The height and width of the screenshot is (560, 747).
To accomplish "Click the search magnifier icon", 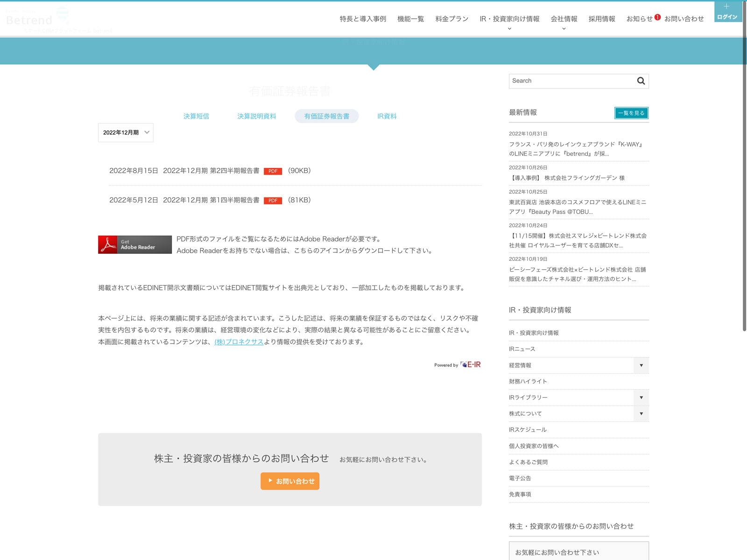I will coord(641,81).
